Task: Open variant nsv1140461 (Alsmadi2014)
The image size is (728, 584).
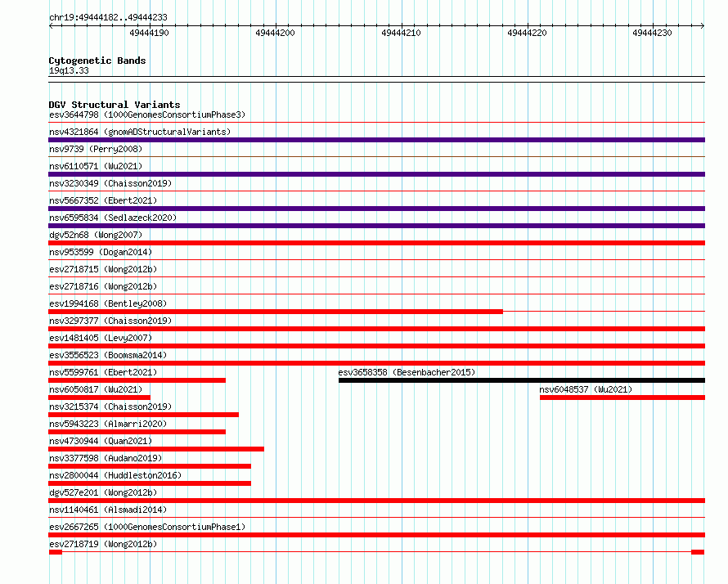Action: pyautogui.click(x=108, y=510)
